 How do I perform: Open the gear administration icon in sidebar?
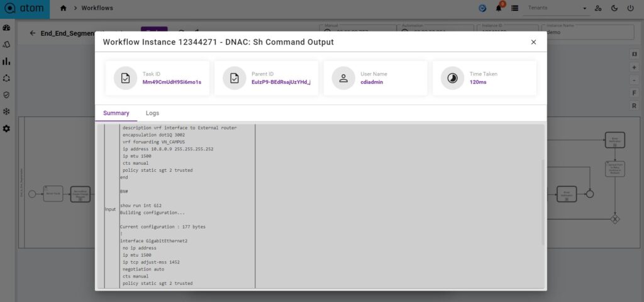click(x=6, y=128)
